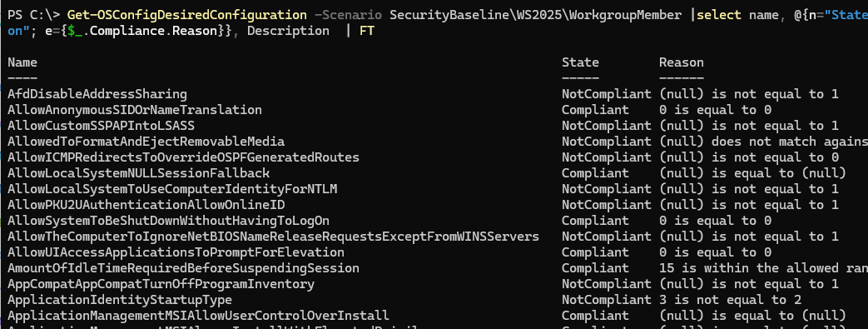Click NotCompliant state for AllowPKU2UAuthenticationAllowOnlineID

point(607,205)
